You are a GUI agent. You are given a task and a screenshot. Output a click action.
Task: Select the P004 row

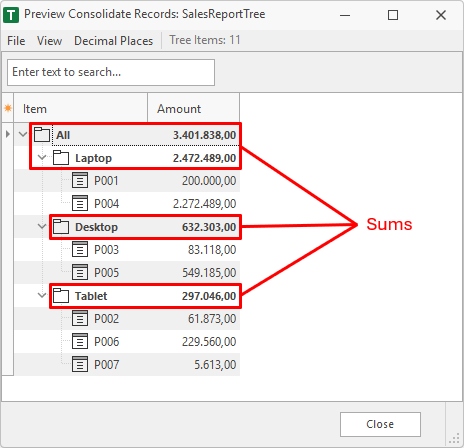tap(127, 204)
